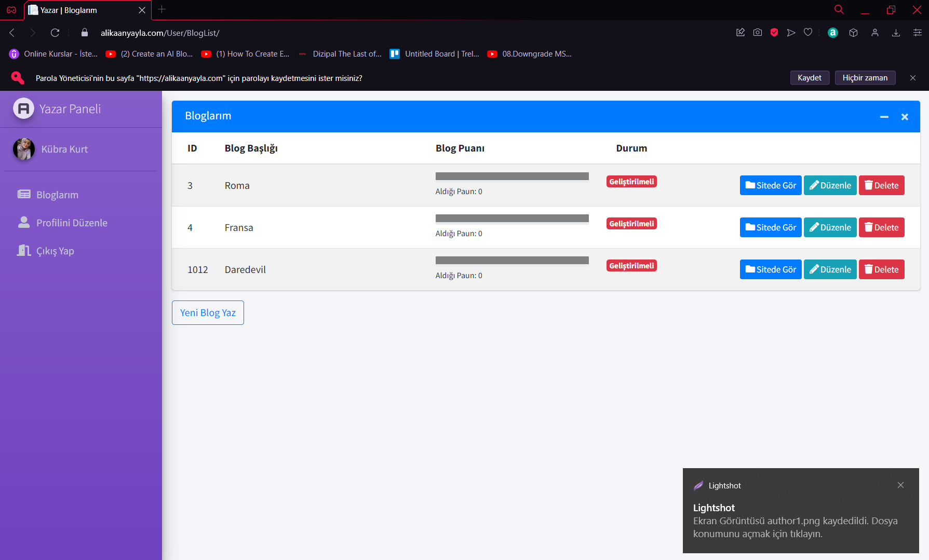Edit the Daredevil blog with Düzenle
The image size is (929, 560).
(x=830, y=269)
